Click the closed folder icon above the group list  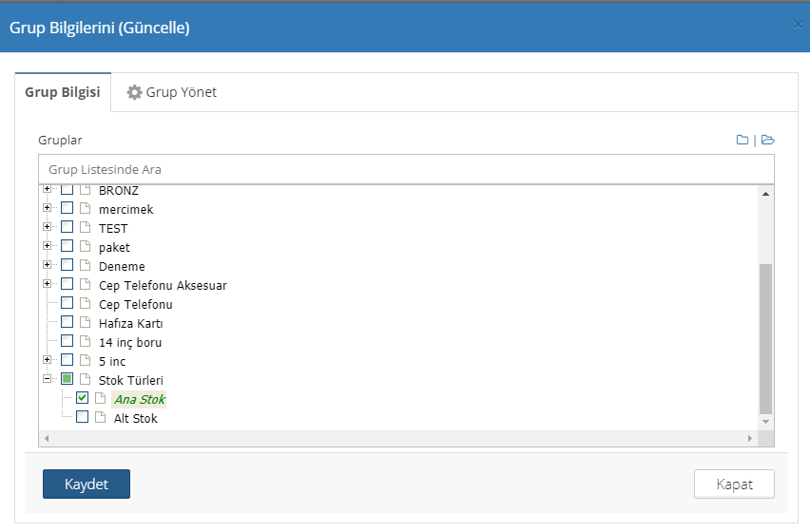742,141
